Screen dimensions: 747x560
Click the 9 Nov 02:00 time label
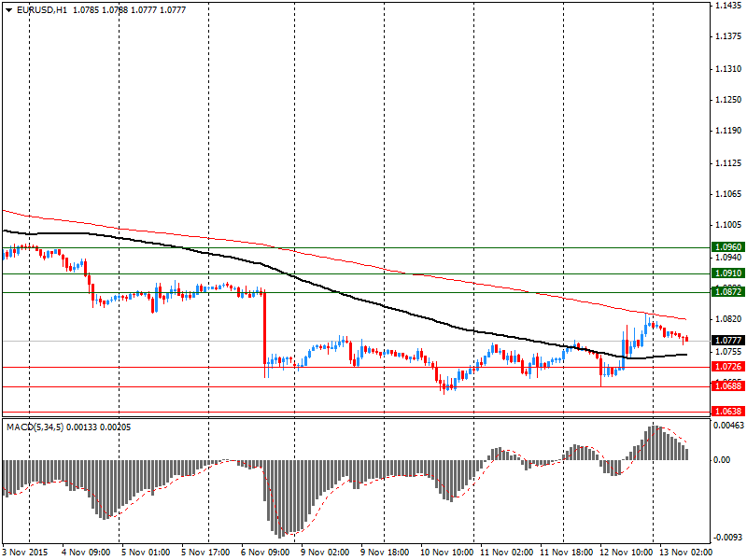click(x=325, y=552)
